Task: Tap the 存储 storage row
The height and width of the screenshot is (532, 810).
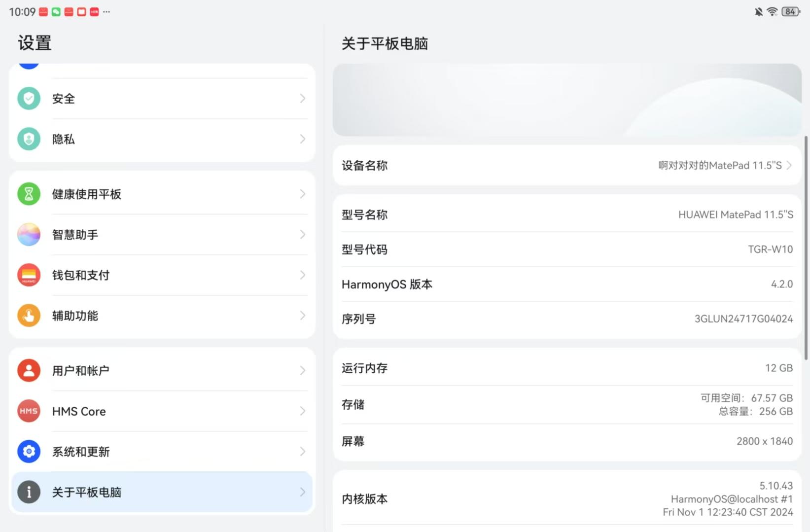Action: pos(567,405)
